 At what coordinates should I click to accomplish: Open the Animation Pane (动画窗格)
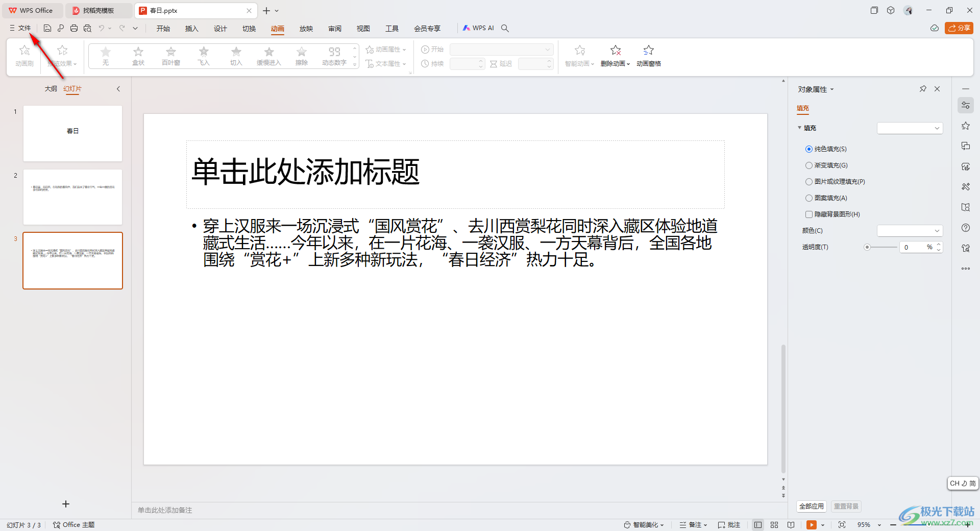(648, 55)
